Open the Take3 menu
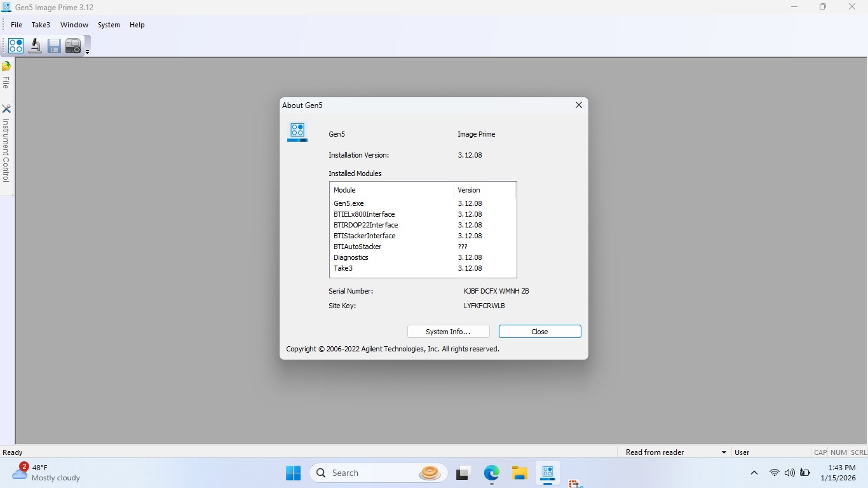This screenshot has width=868, height=488. (41, 25)
